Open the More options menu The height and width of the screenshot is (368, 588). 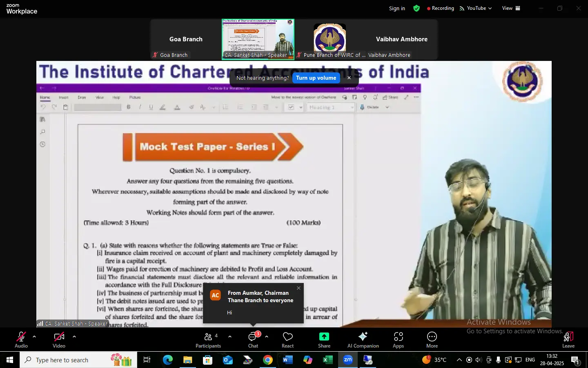click(432, 340)
